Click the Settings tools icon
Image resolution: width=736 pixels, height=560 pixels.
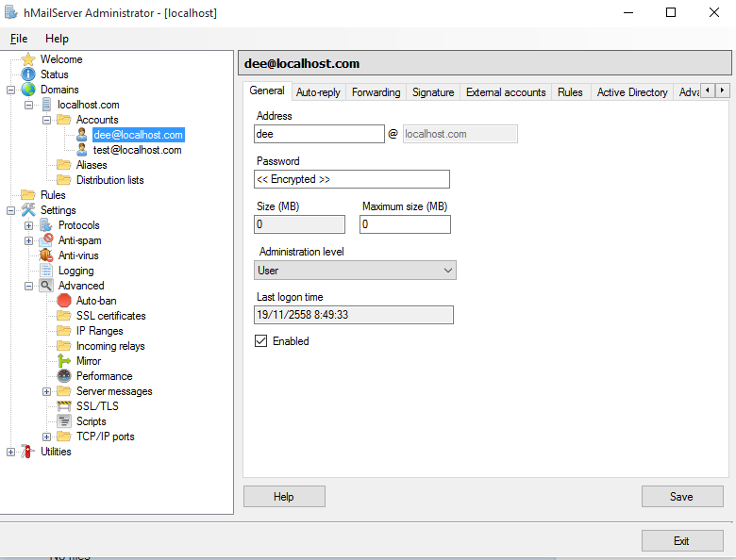[x=28, y=210]
